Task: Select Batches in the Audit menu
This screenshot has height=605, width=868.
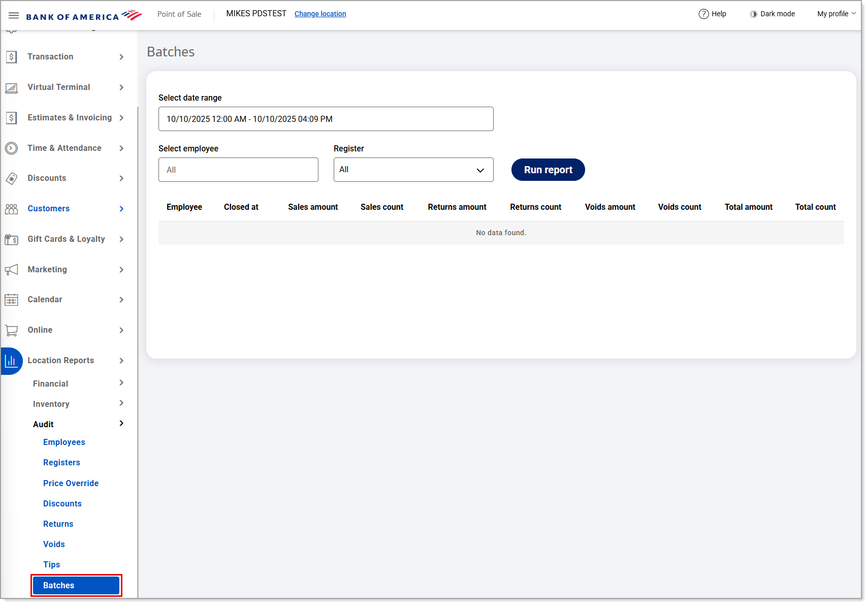Action: coord(76,585)
